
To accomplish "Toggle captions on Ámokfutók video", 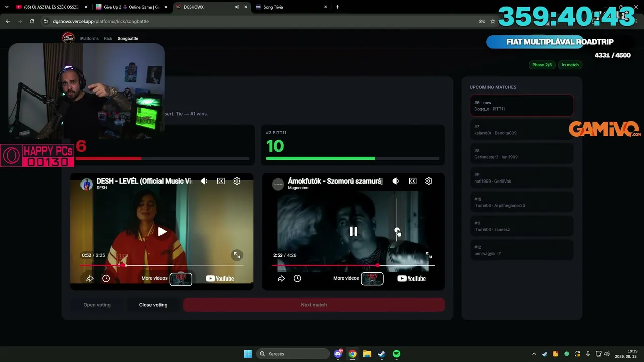I will [413, 181].
